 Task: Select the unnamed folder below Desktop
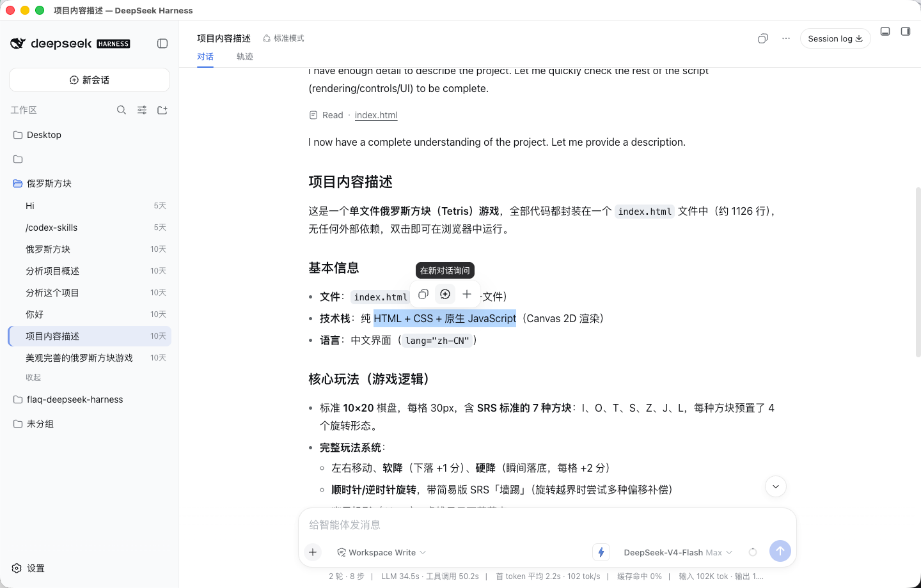click(90, 159)
